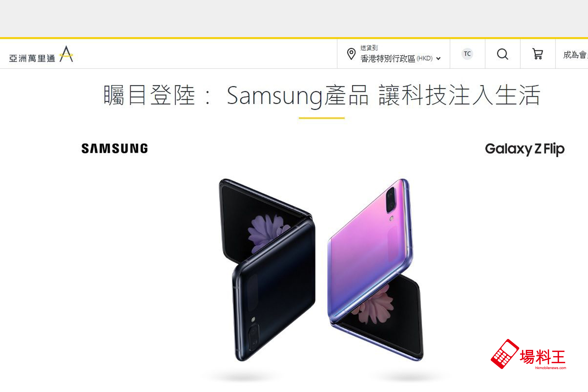Click the SAMSUNG brand logo
588x392 pixels.
click(115, 148)
